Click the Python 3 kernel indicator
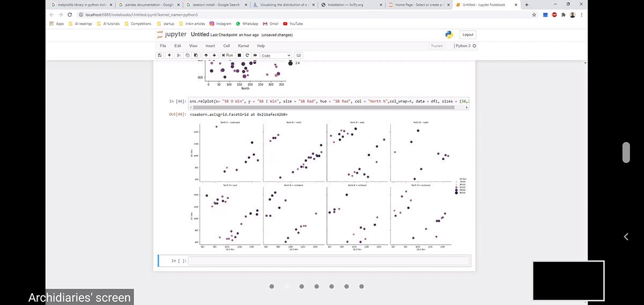Image resolution: width=644 pixels, height=305 pixels. click(465, 46)
